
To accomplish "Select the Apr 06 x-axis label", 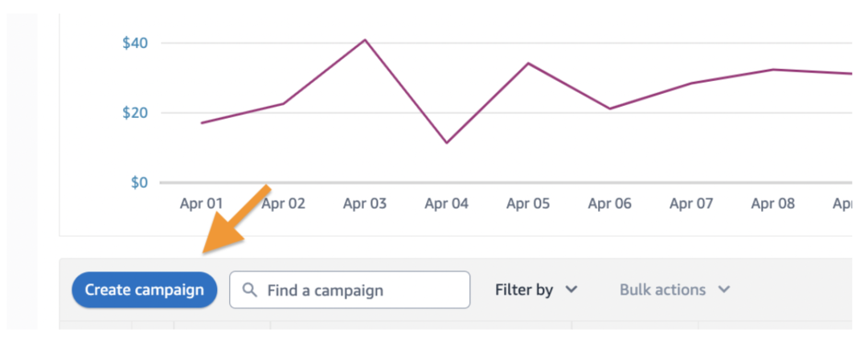I will (x=609, y=204).
